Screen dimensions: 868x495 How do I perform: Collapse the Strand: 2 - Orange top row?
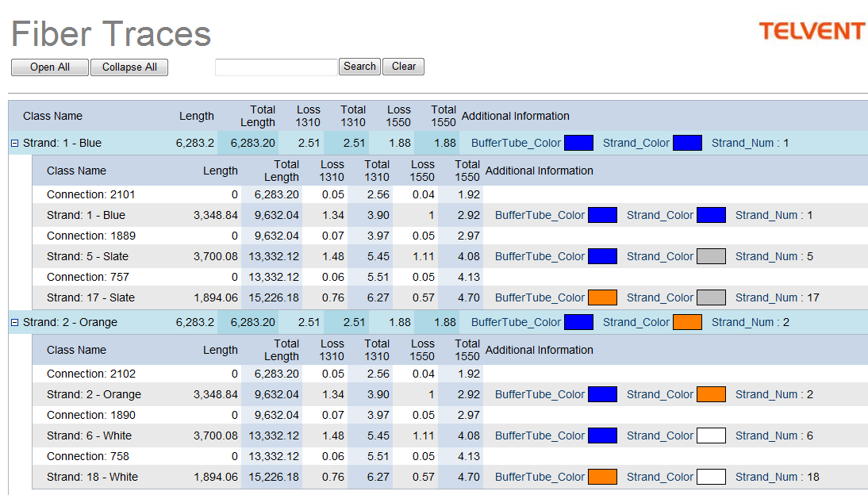(x=15, y=323)
